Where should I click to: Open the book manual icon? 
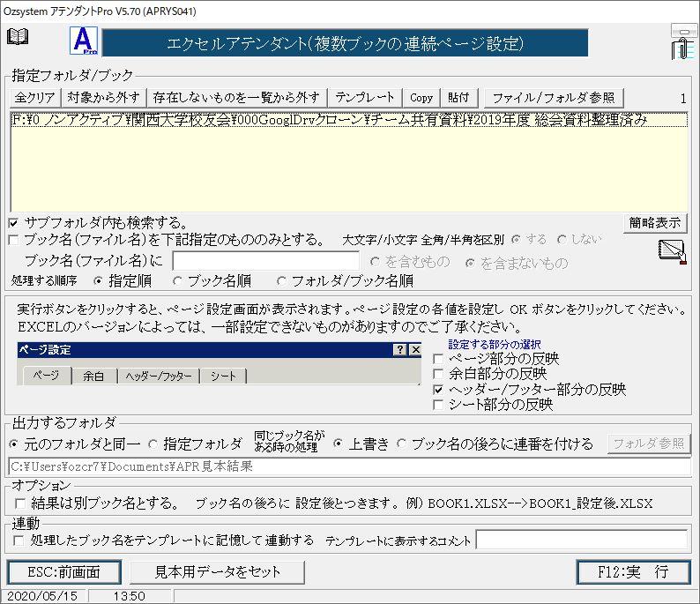click(18, 36)
